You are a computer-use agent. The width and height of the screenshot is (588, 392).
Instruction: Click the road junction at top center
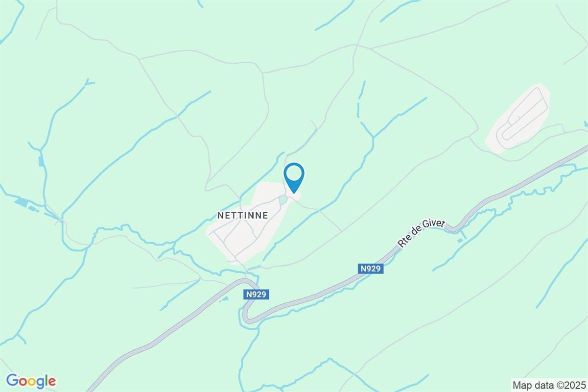click(x=356, y=46)
